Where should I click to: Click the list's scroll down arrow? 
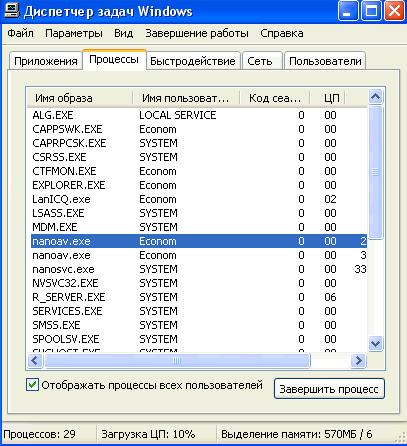[376, 343]
